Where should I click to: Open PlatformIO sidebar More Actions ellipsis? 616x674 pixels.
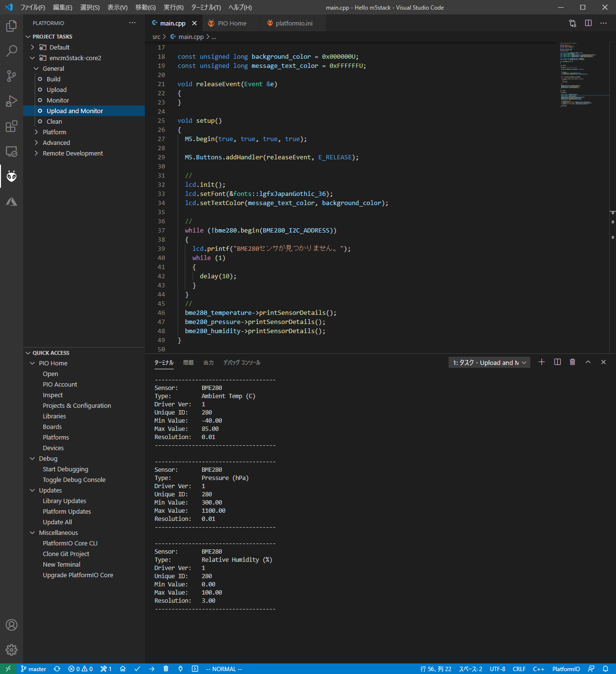132,23
